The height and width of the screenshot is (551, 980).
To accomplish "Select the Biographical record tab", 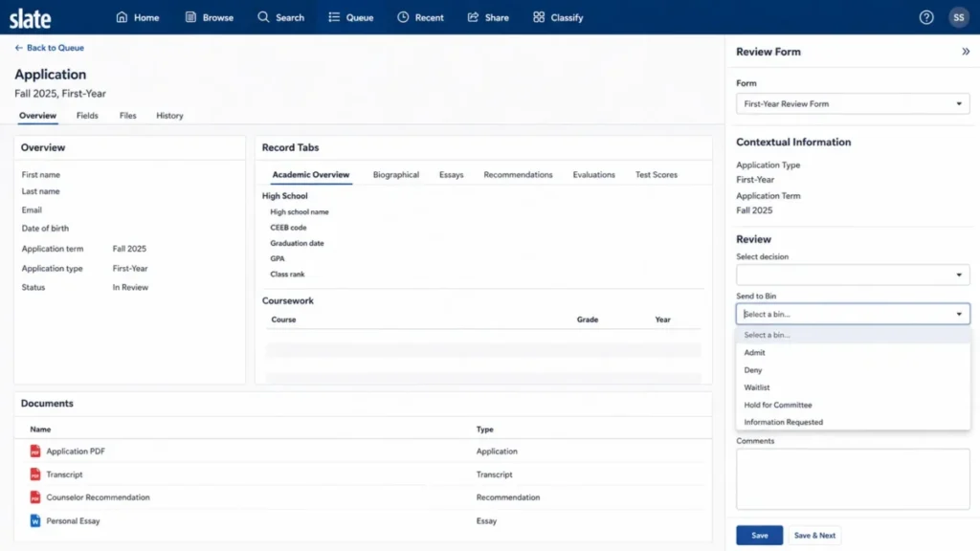I will [395, 175].
